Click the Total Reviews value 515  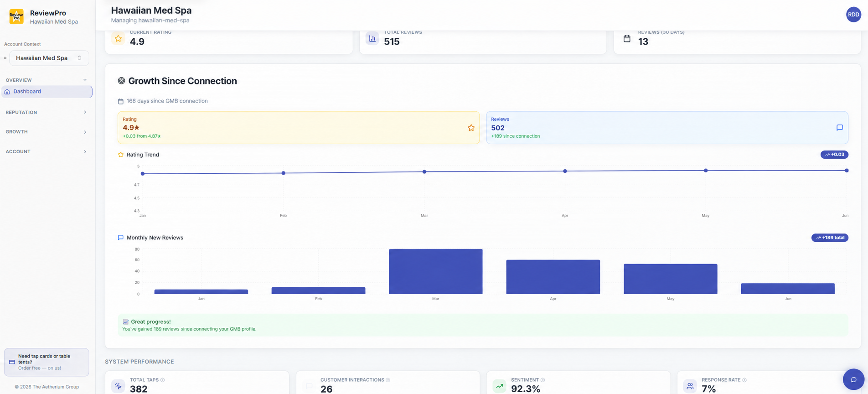point(392,41)
